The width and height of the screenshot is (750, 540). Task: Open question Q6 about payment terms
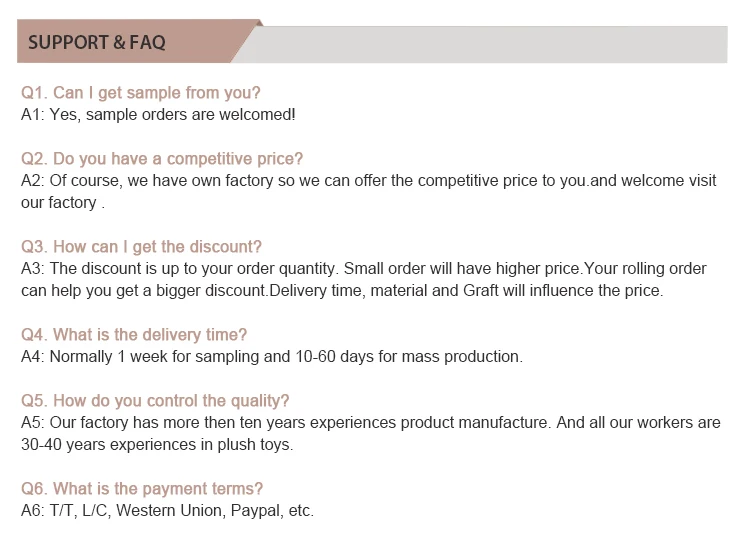coord(142,489)
